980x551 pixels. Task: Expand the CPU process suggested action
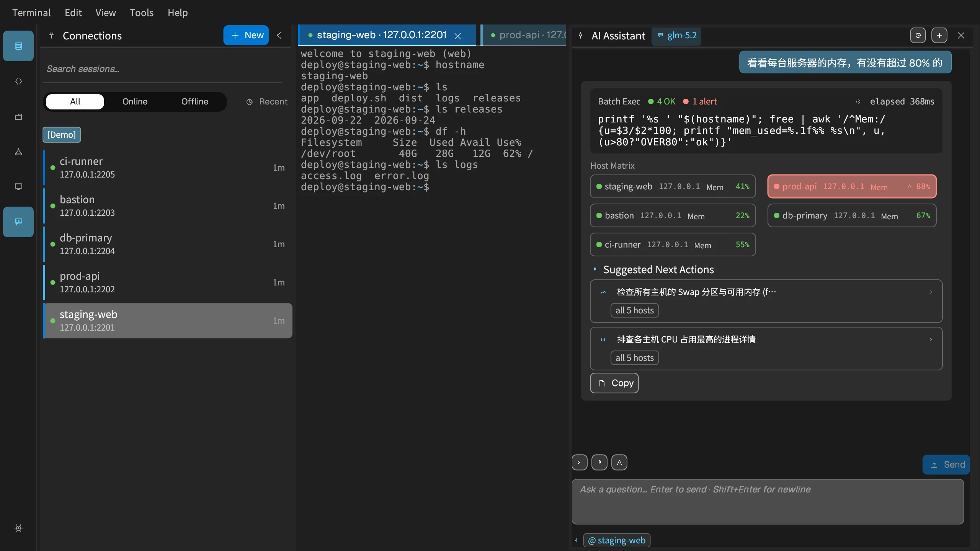766,349
